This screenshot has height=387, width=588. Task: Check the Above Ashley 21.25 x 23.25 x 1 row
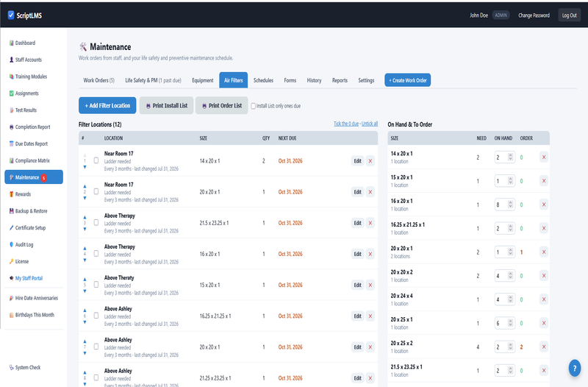pyautogui.click(x=96, y=377)
